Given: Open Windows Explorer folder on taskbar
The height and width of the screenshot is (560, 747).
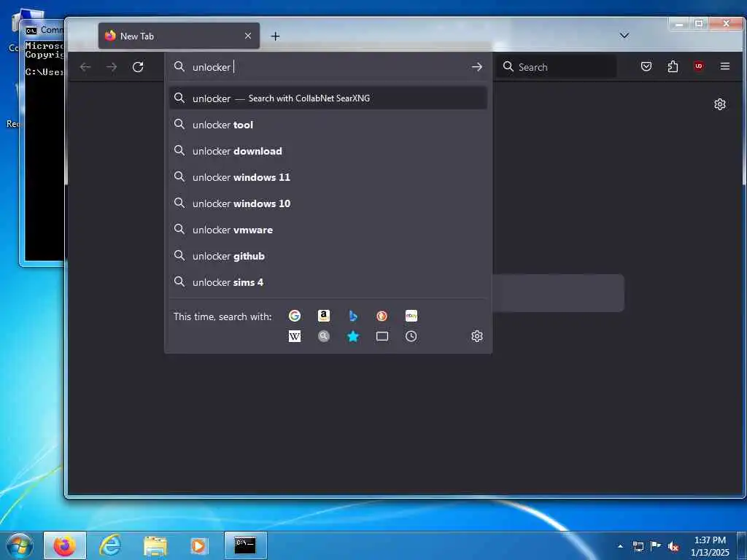Looking at the screenshot, I should click(155, 545).
